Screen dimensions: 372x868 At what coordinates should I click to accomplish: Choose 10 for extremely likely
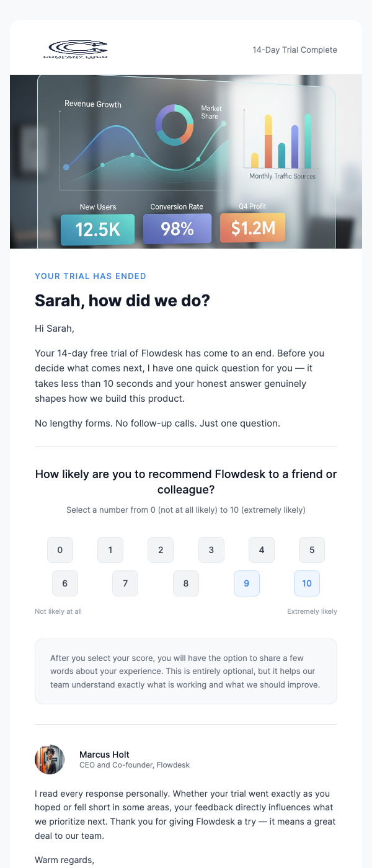click(307, 583)
